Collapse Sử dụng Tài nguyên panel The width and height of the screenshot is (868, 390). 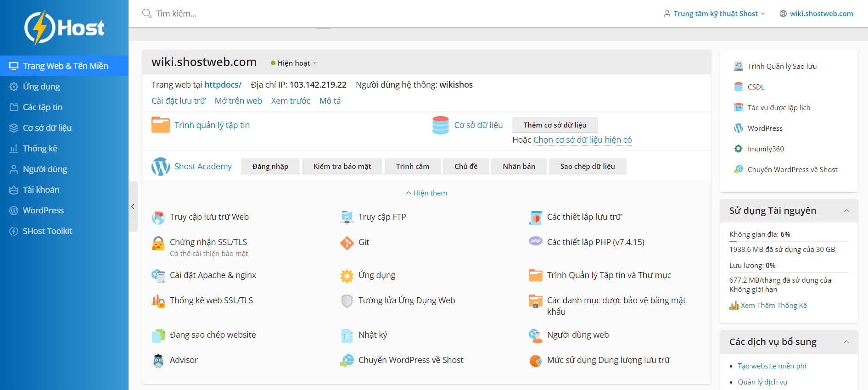coord(846,211)
